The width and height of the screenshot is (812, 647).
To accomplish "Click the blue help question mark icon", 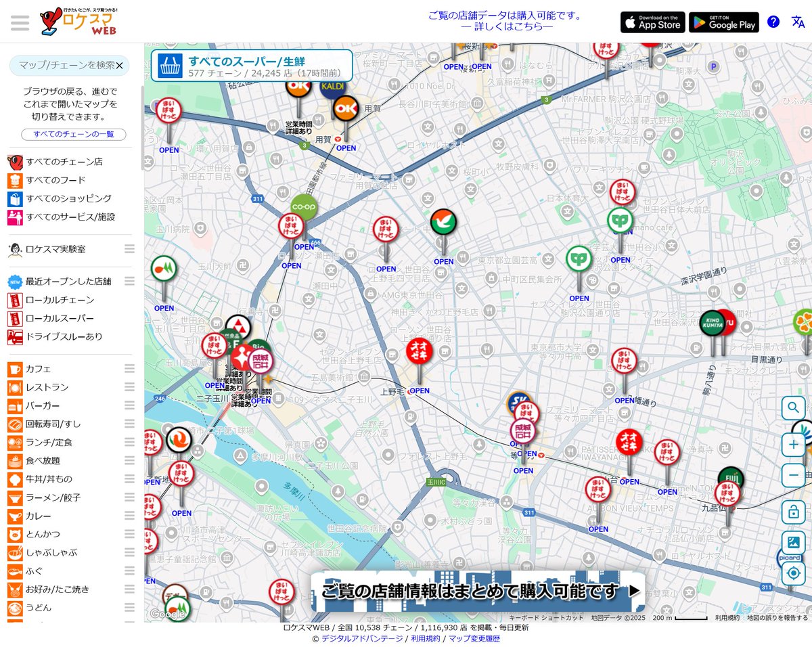I will pyautogui.click(x=773, y=22).
